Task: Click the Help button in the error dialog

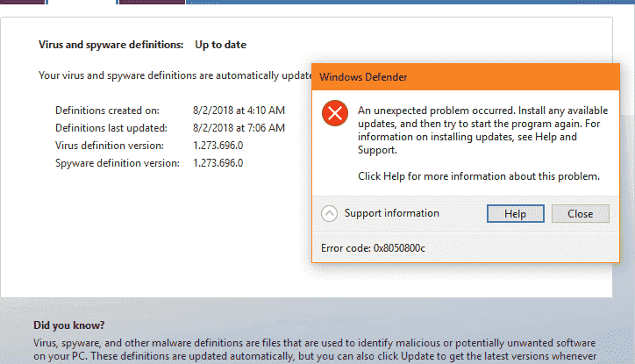Action: click(515, 213)
